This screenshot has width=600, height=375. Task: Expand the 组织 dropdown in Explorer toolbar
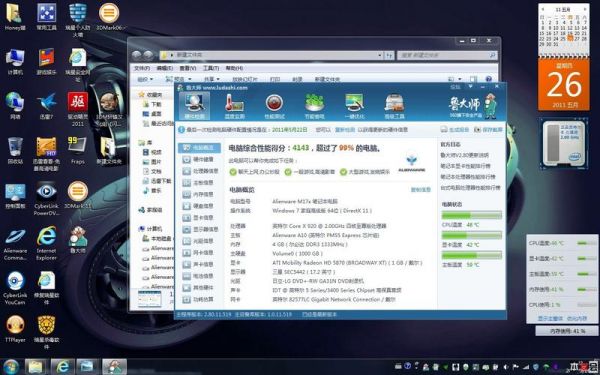[x=145, y=79]
